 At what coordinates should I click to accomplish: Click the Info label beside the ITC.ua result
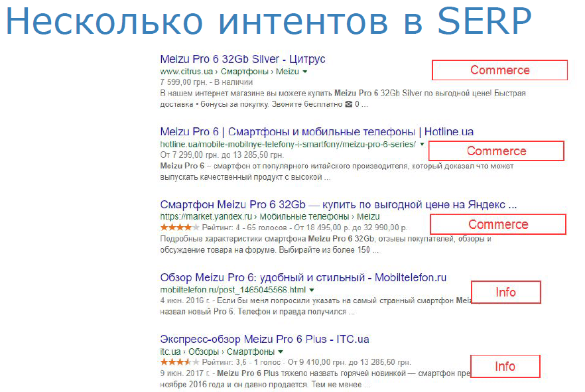505,366
